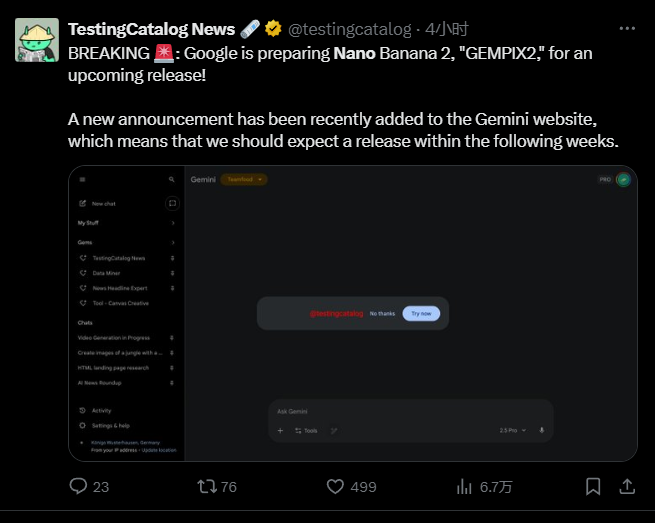This screenshot has width=655, height=523.
Task: Open the @testingcatalog handle link
Action: click(350, 29)
